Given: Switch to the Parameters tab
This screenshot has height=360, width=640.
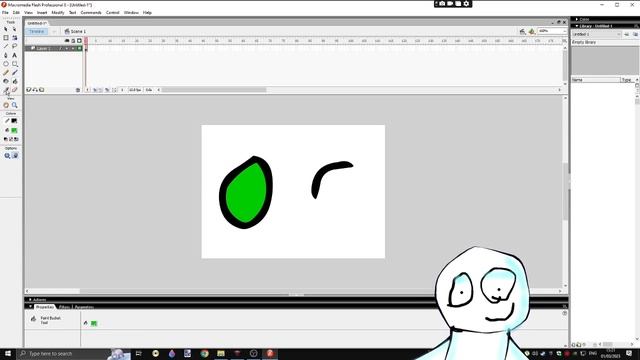Looking at the screenshot, I should click(x=84, y=307).
